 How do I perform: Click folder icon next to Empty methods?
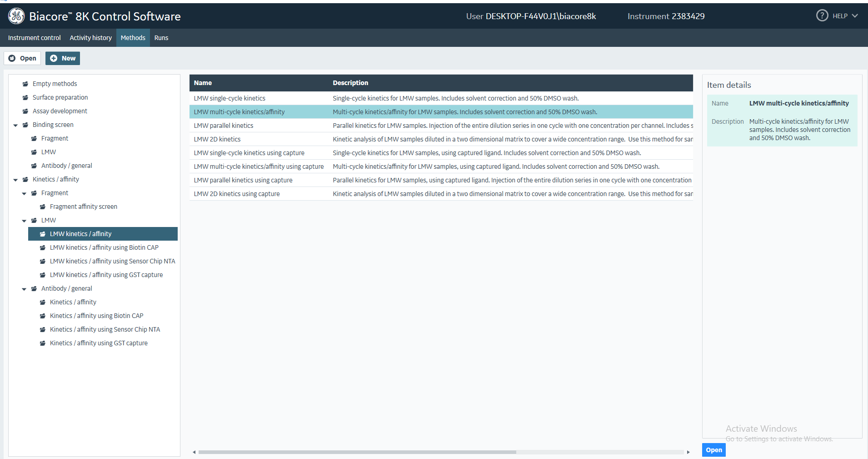[x=25, y=84]
